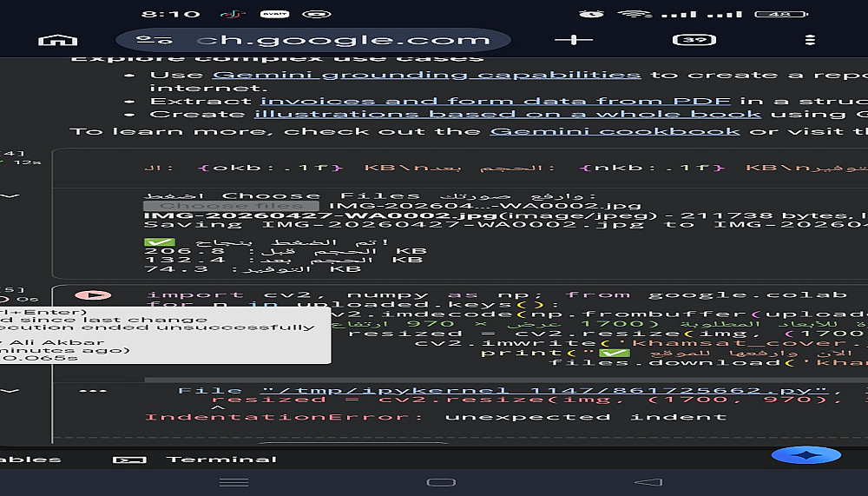This screenshot has height=496, width=868.
Task: Collapse the error output chevron
Action: pyautogui.click(x=10, y=391)
